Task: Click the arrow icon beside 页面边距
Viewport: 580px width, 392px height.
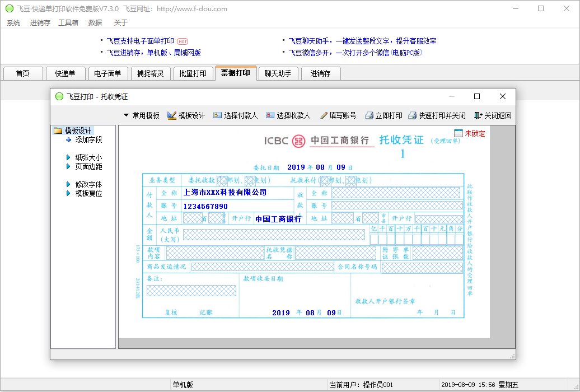Action: click(68, 166)
